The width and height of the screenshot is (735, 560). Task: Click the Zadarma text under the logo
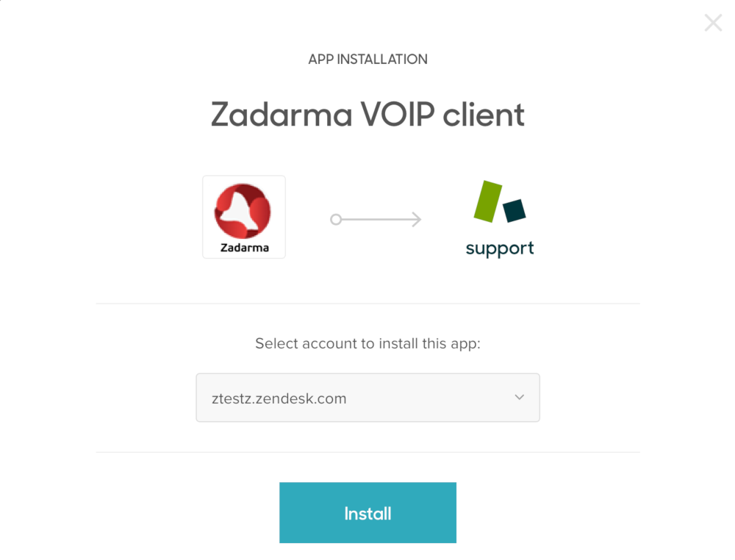tap(244, 248)
